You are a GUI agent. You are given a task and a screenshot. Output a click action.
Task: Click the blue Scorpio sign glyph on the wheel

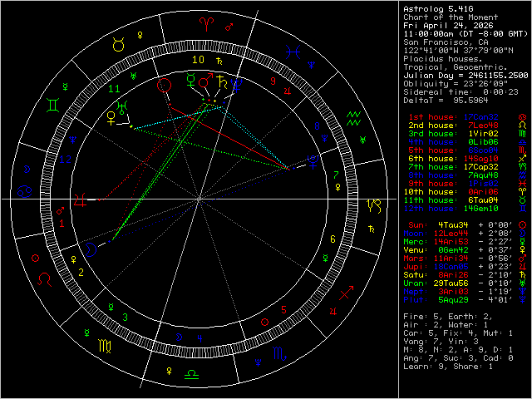[280, 353]
